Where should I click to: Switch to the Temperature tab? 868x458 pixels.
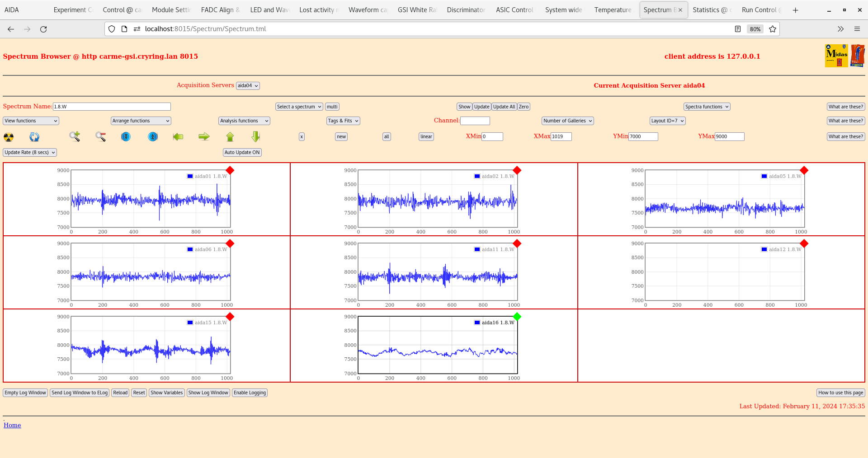point(613,10)
